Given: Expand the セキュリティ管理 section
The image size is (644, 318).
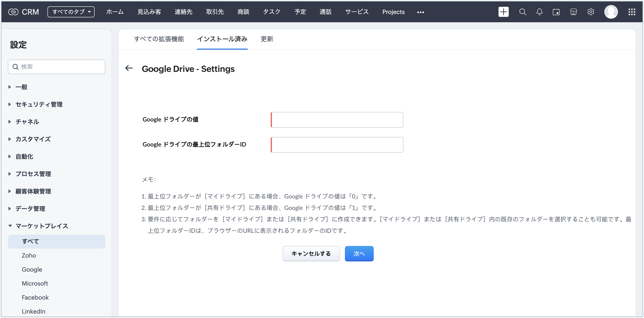Looking at the screenshot, I should [39, 104].
